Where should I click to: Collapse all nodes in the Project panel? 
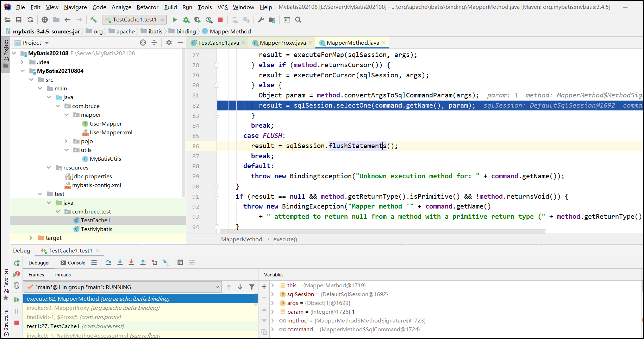click(x=154, y=43)
